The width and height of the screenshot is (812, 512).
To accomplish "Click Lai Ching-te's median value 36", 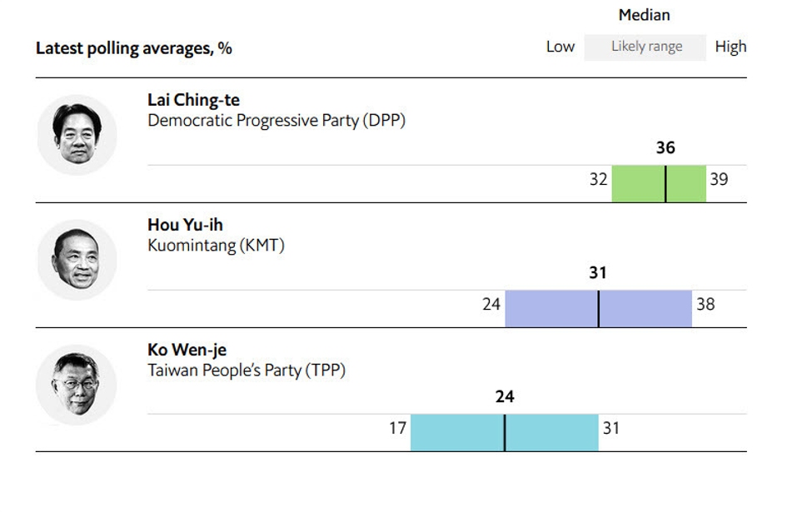I will 665,147.
